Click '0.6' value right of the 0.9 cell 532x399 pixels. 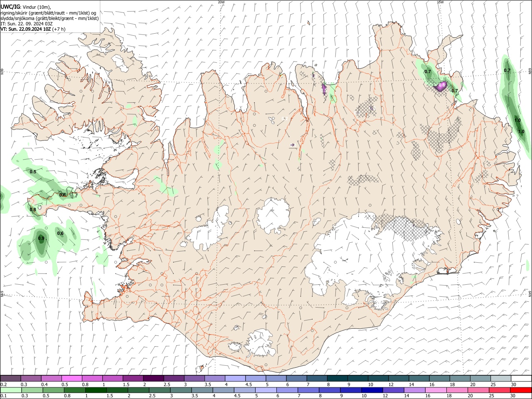(60, 234)
